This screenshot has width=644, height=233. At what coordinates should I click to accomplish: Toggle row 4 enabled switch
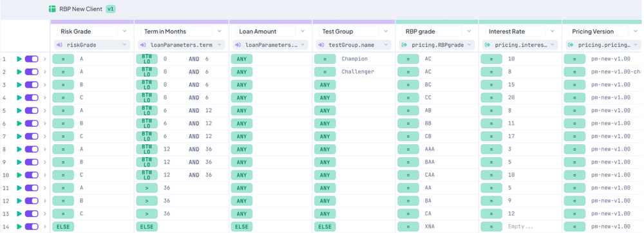(32, 98)
